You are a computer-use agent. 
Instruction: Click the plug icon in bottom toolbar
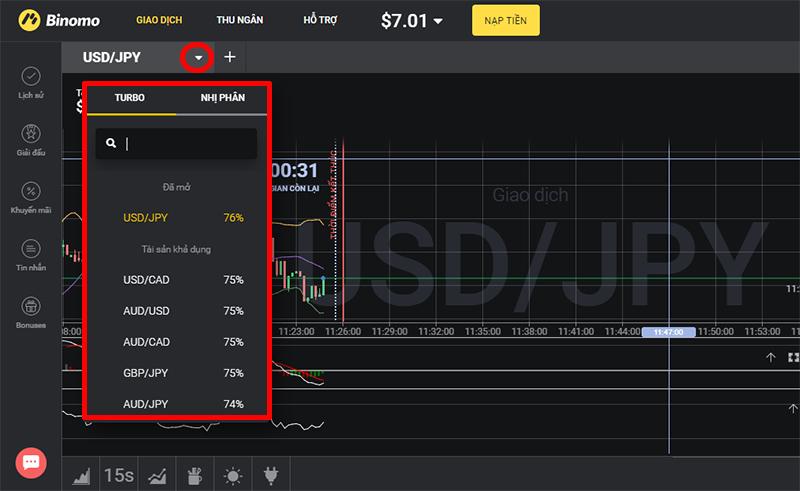click(269, 475)
